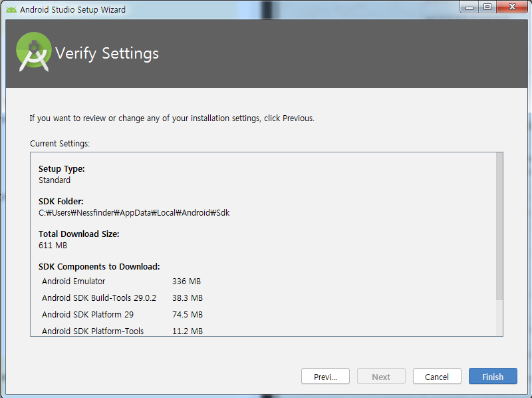Click the disabled Next button
This screenshot has height=398, width=532.
pos(381,376)
